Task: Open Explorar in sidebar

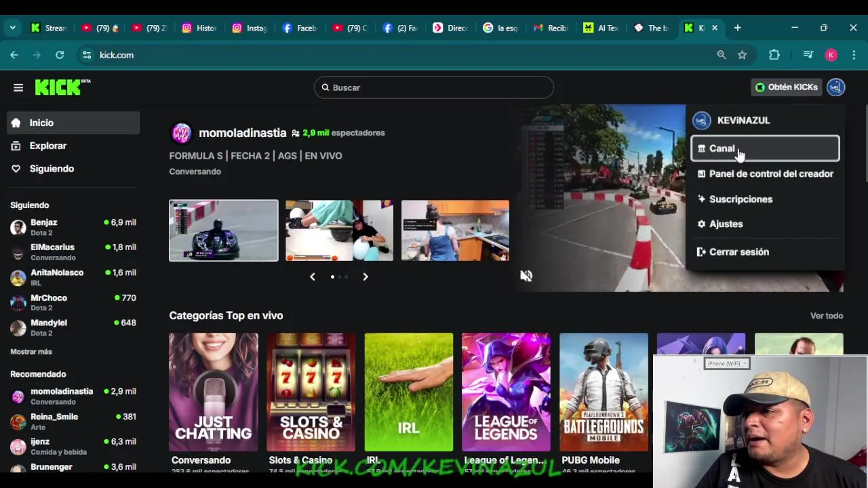Action: (x=73, y=146)
